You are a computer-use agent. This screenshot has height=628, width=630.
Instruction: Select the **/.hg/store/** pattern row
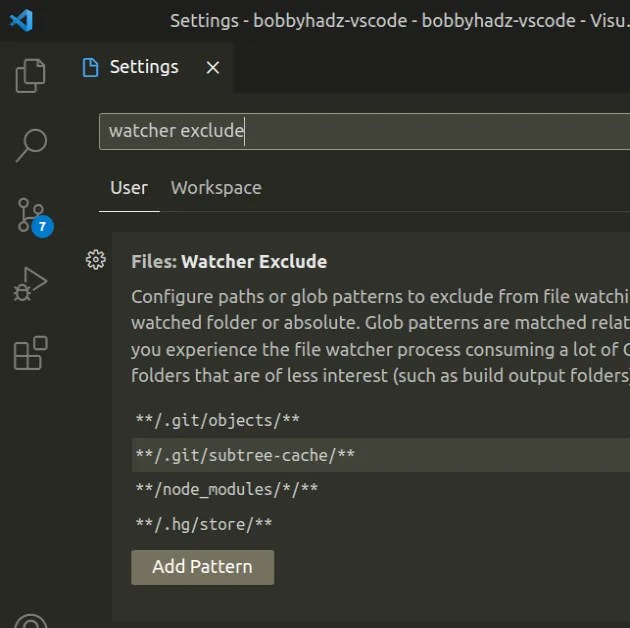[380, 524]
